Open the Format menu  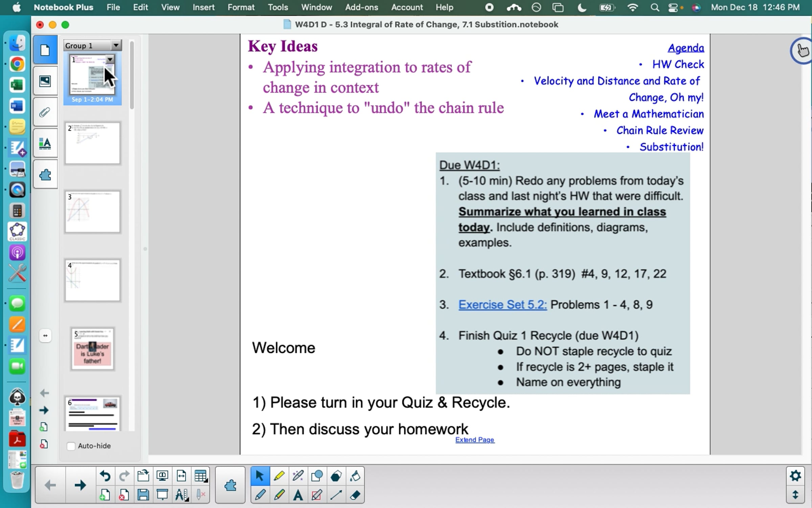pyautogui.click(x=241, y=7)
